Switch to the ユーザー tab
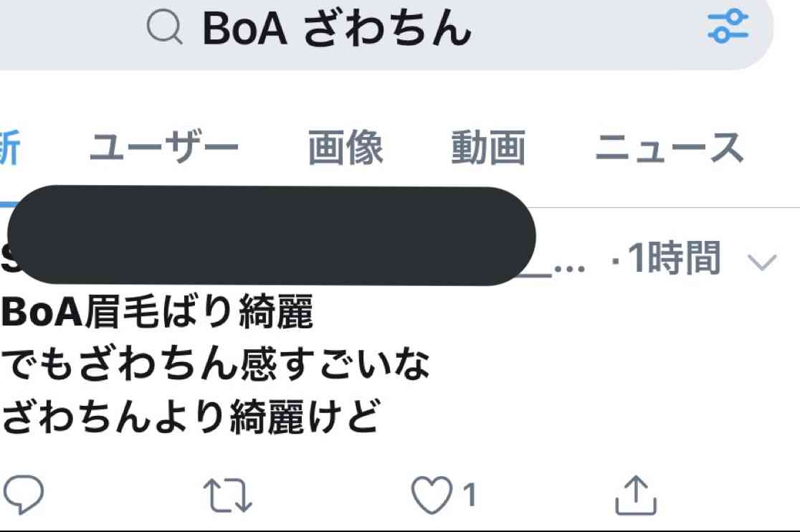 click(x=163, y=147)
